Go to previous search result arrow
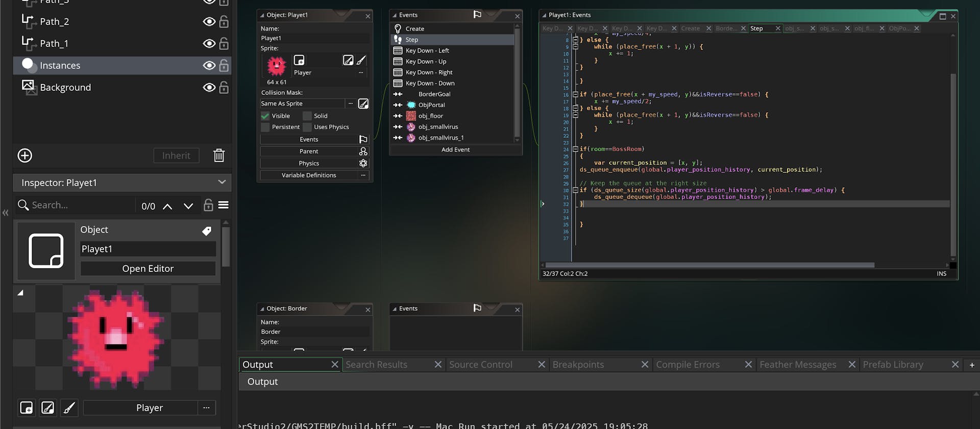The height and width of the screenshot is (429, 980). click(x=167, y=206)
